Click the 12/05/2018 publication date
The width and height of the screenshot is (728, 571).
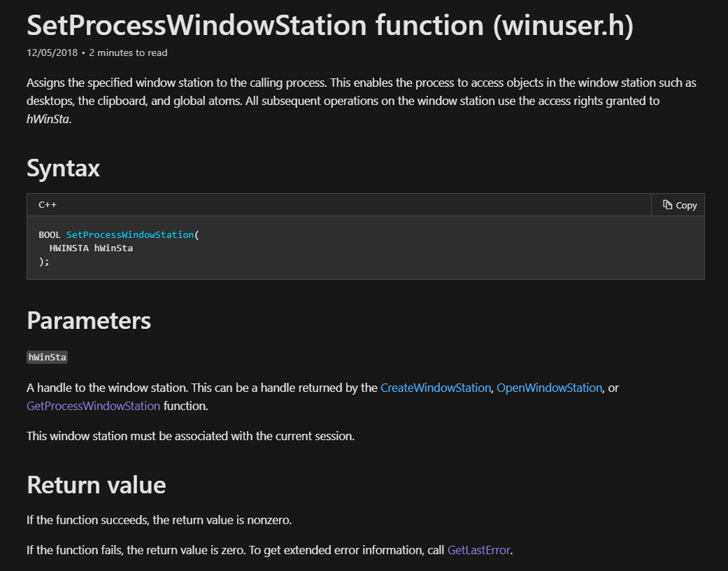tap(52, 53)
